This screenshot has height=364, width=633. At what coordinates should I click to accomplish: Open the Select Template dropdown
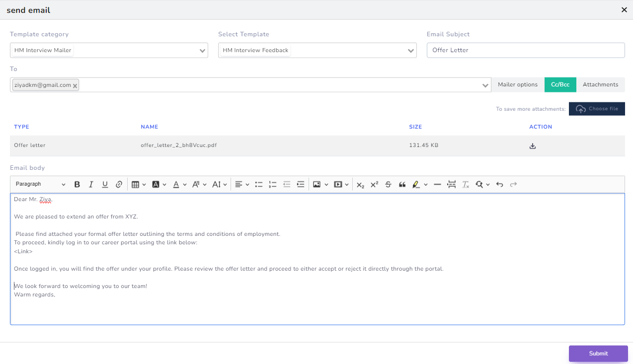tap(317, 50)
